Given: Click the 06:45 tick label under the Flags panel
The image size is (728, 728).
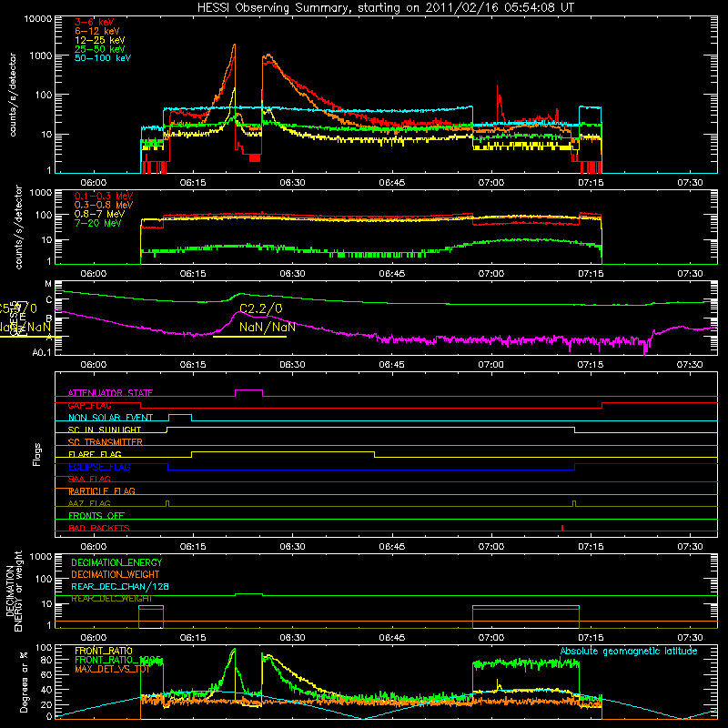Looking at the screenshot, I should coord(392,547).
